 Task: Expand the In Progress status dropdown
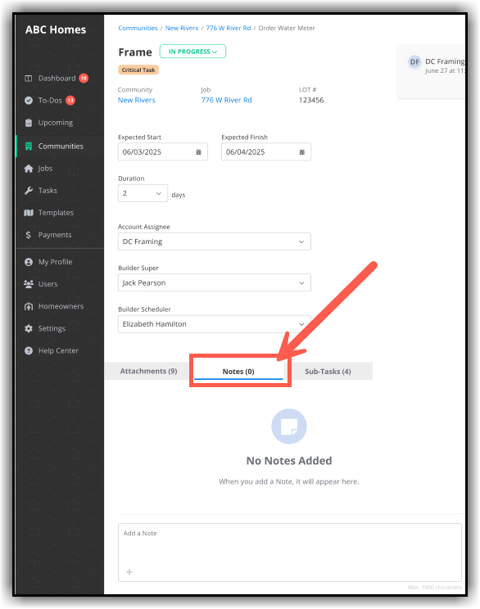pyautogui.click(x=193, y=52)
